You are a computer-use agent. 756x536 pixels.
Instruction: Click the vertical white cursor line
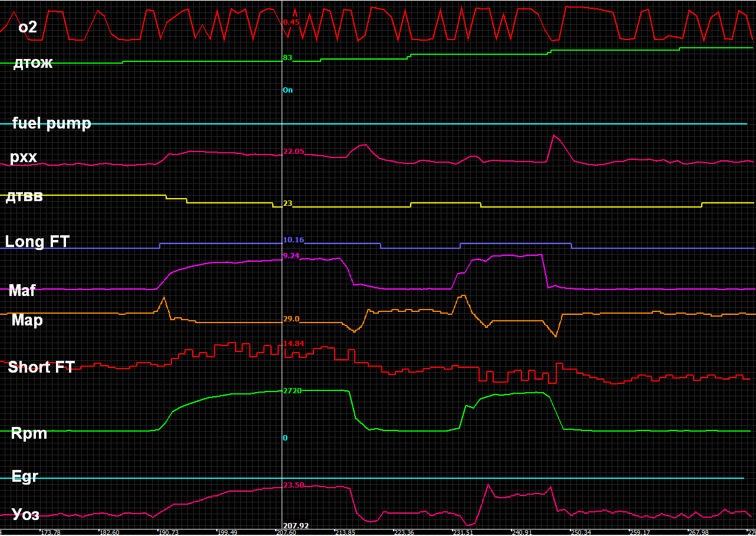[x=282, y=265]
